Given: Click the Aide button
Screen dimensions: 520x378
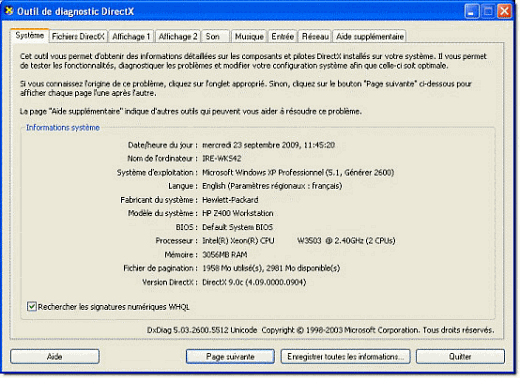Looking at the screenshot, I should click(55, 357).
